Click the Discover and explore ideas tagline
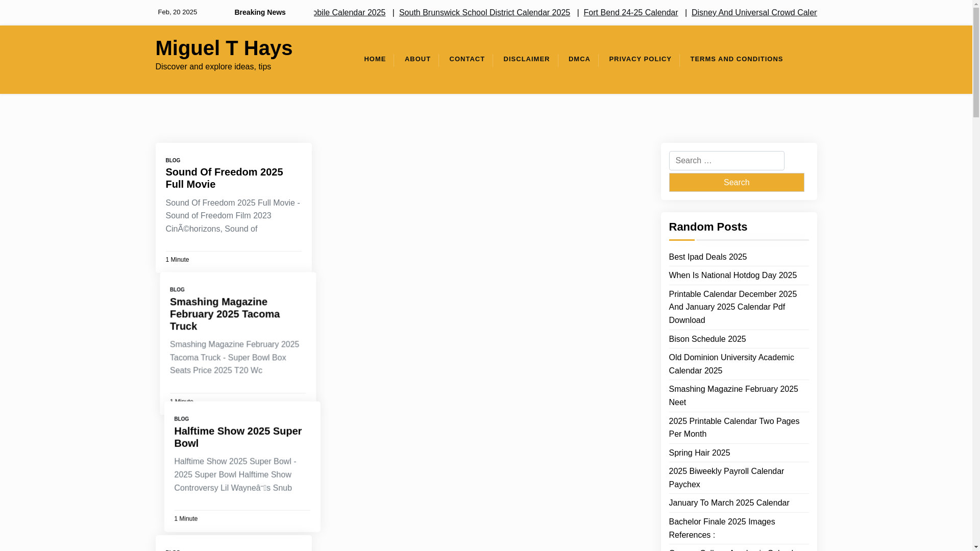Viewport: 980px width, 551px height. pyautogui.click(x=213, y=67)
